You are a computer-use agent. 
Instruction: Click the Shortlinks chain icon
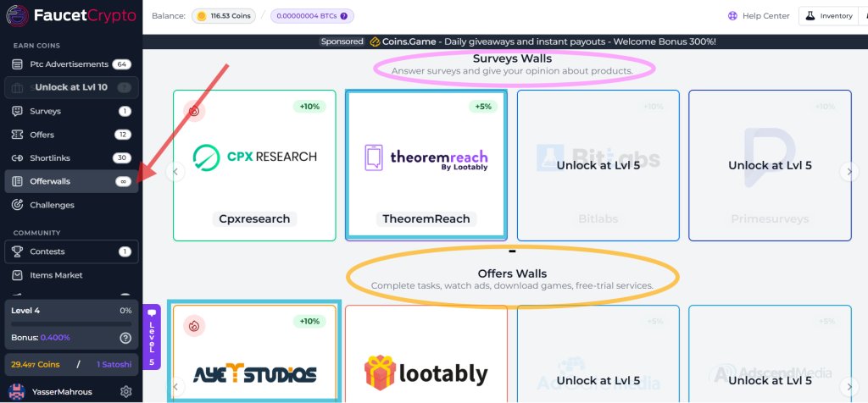[17, 158]
